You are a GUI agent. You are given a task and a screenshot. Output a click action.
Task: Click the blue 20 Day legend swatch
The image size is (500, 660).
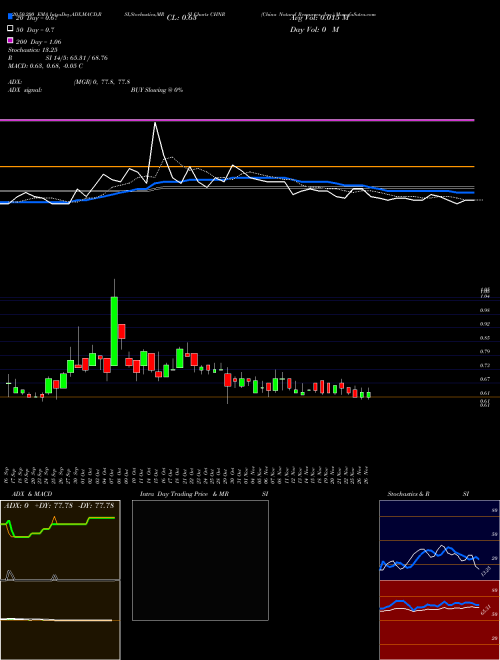point(11,17)
